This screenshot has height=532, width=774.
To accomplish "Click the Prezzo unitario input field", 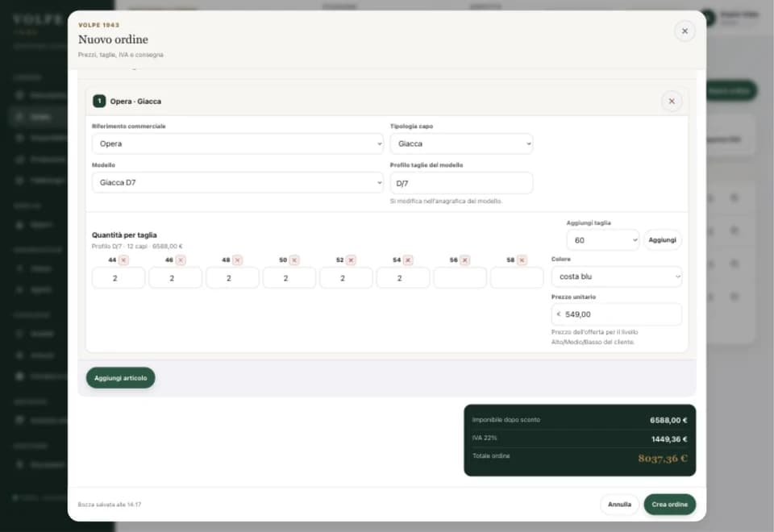I will click(617, 314).
